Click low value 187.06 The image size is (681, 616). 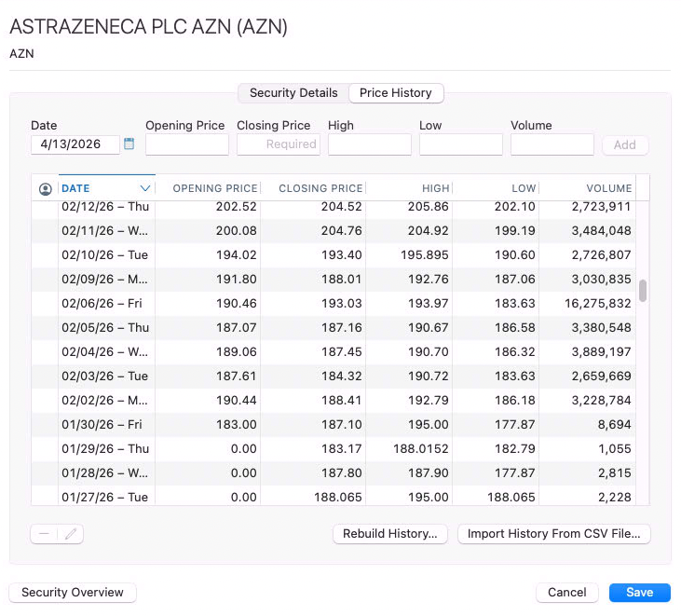[x=514, y=280]
